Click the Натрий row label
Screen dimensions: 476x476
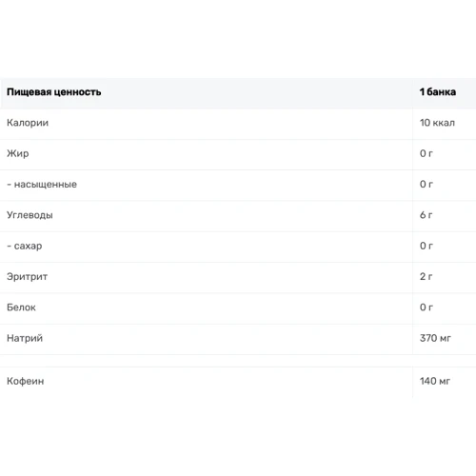(x=25, y=338)
